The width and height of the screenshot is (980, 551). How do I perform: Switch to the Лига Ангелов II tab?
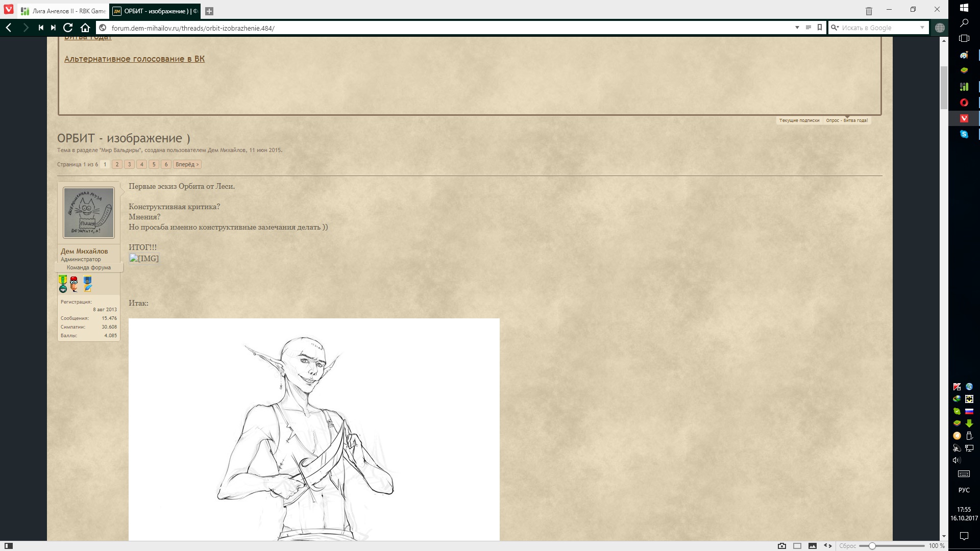tap(64, 11)
